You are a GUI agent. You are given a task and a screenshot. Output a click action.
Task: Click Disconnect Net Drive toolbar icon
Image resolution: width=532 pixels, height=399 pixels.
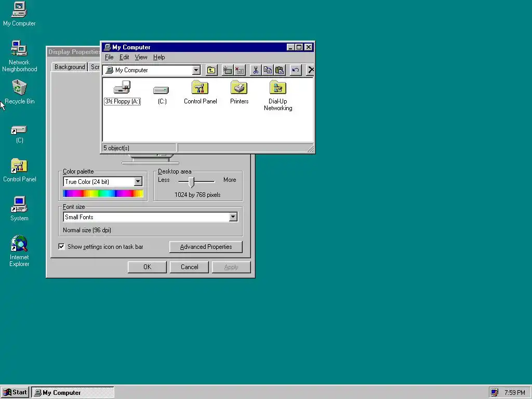tap(239, 70)
